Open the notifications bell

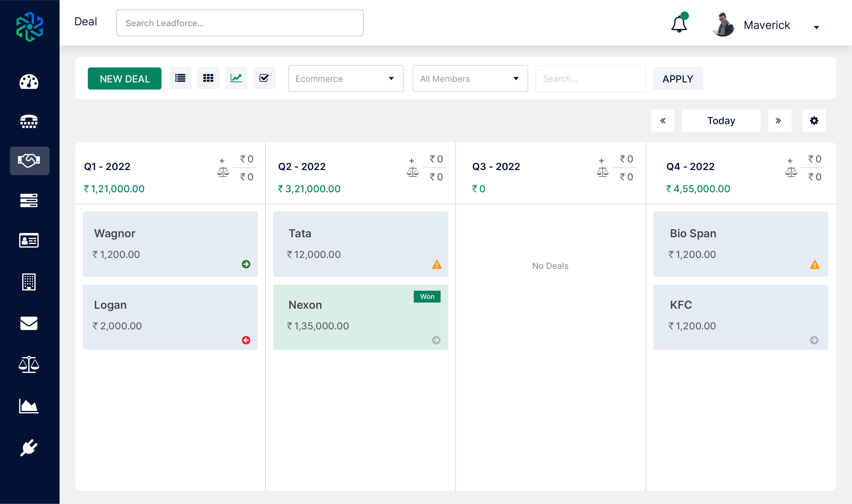coord(679,24)
